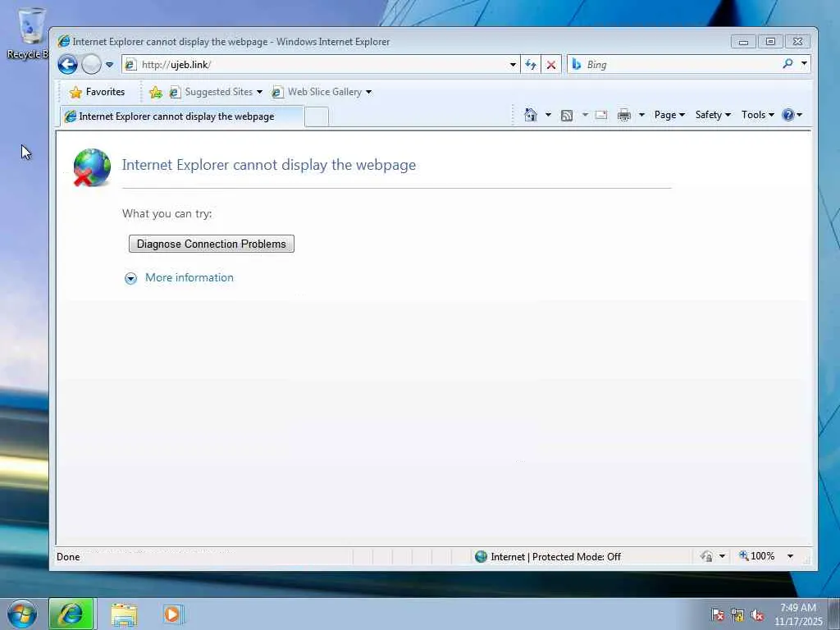This screenshot has width=840, height=630.
Task: Click the magnifier Search icon
Action: (787, 64)
